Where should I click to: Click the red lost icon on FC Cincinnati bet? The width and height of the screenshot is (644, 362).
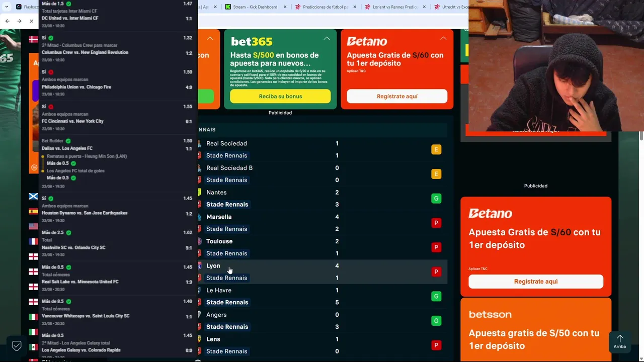point(51,107)
